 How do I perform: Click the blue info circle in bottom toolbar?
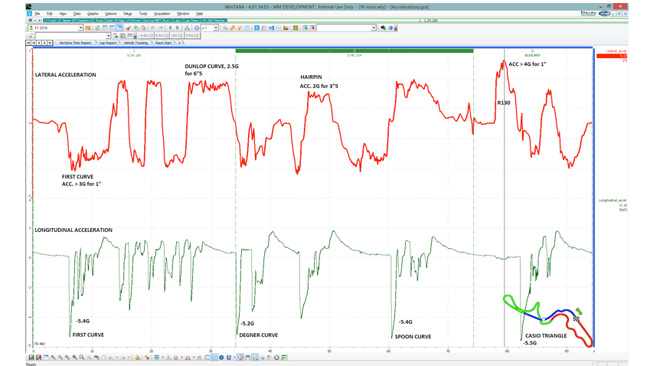(x=221, y=357)
